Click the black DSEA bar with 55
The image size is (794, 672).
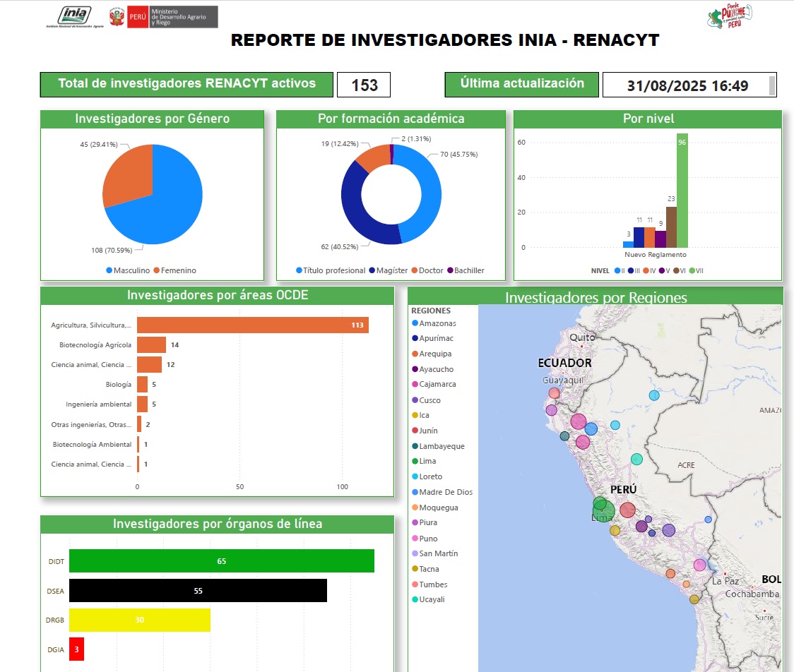[x=198, y=591]
